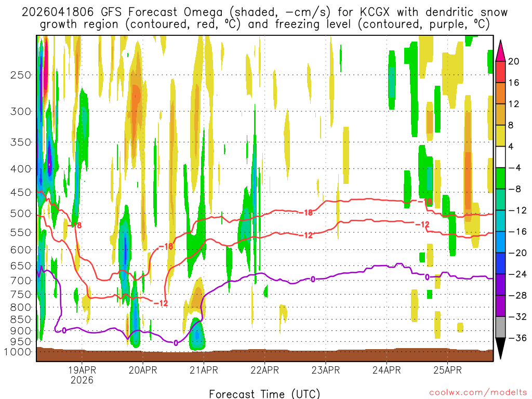Viewport: 532px width, 399px height.
Task: Click the black arrow below the colorbar
Action: [501, 348]
